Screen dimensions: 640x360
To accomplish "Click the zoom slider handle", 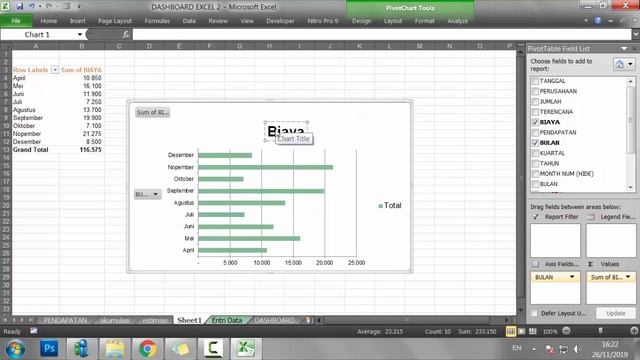I will pos(600,331).
